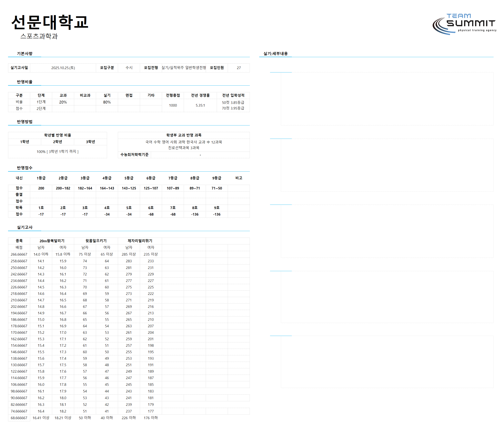Viewport: 504px width, 428px height.
Task: Click 수능최저학력기준 label
Action: click(134, 155)
